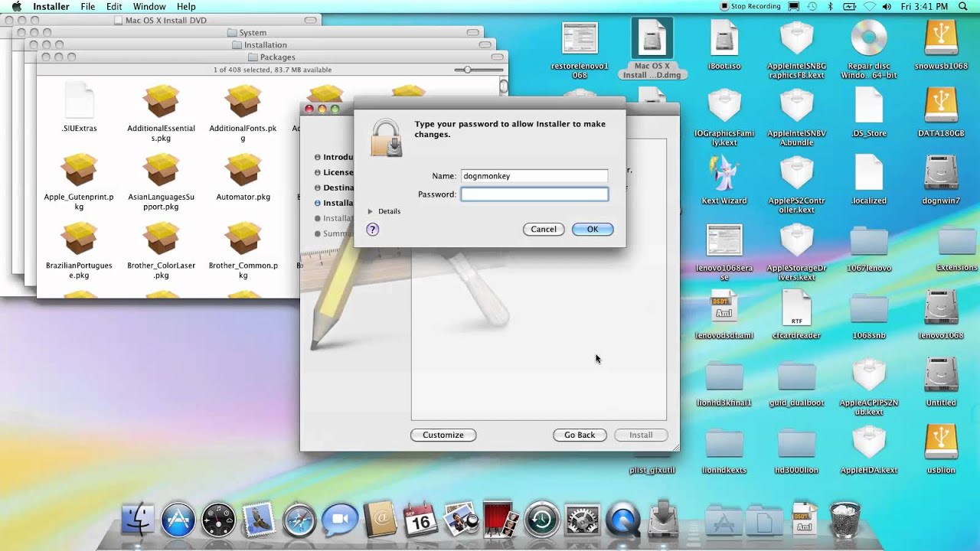Open Mail stamp icon in Dock

tap(259, 520)
